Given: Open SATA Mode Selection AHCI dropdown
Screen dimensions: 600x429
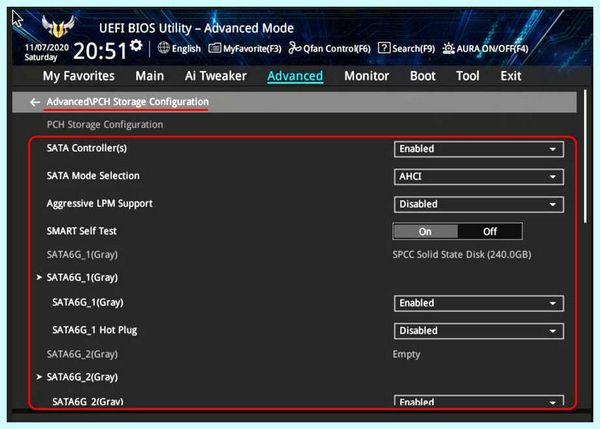Looking at the screenshot, I should click(479, 176).
